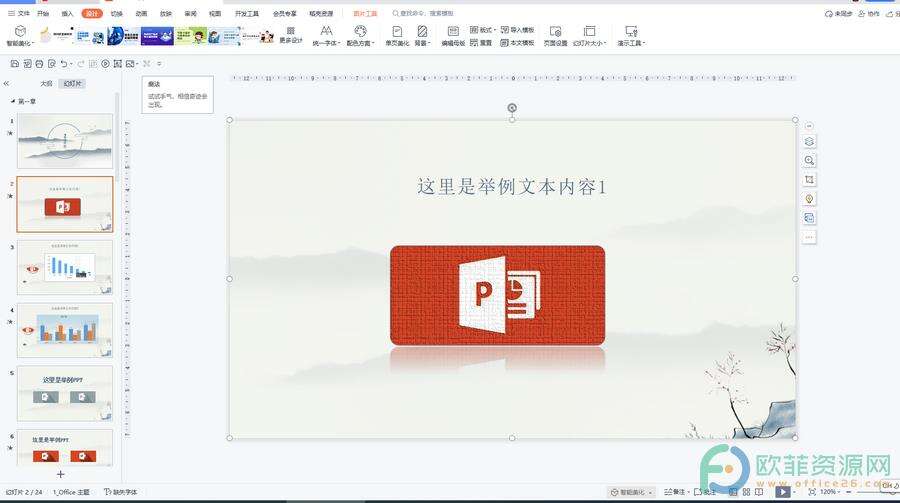Click the rotation handle above the picture
Viewport: 900px width, 503px height.
(x=512, y=107)
